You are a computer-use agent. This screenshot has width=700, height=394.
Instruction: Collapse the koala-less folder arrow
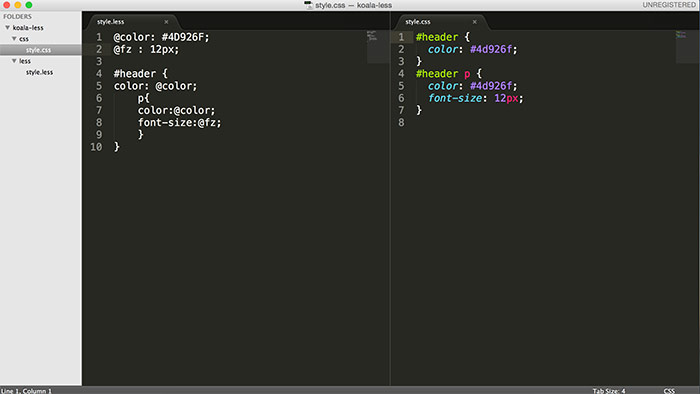(x=8, y=27)
